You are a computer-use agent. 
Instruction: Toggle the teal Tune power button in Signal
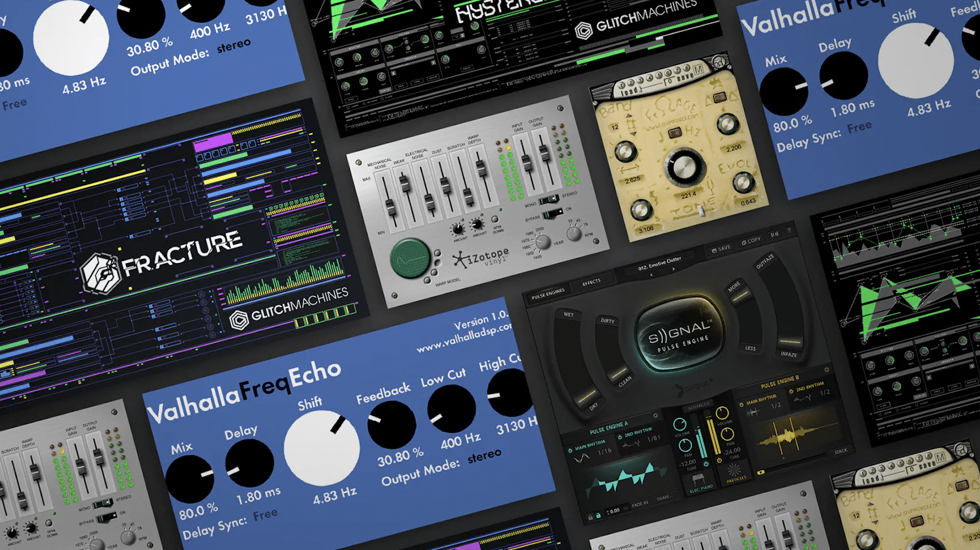tap(706, 465)
